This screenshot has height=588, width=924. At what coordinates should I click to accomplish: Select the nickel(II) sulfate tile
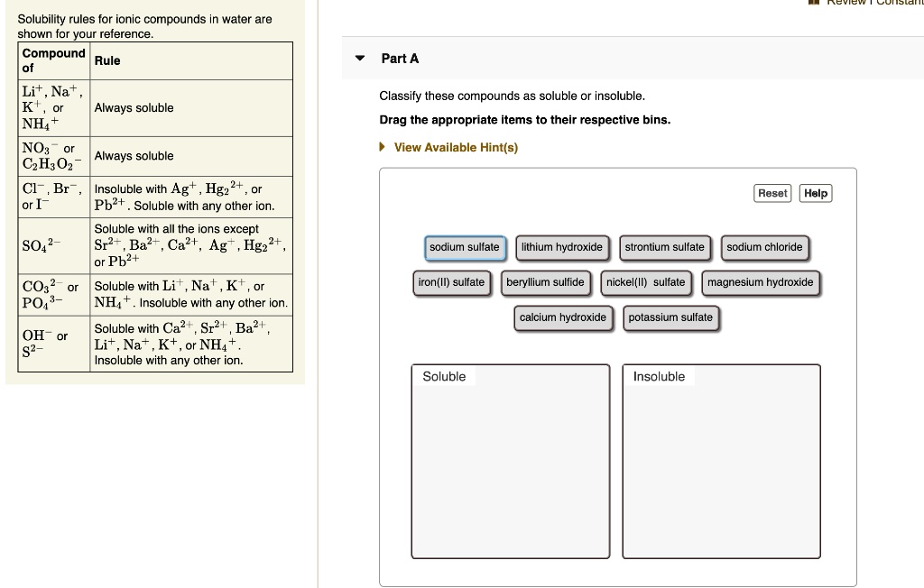pyautogui.click(x=646, y=282)
